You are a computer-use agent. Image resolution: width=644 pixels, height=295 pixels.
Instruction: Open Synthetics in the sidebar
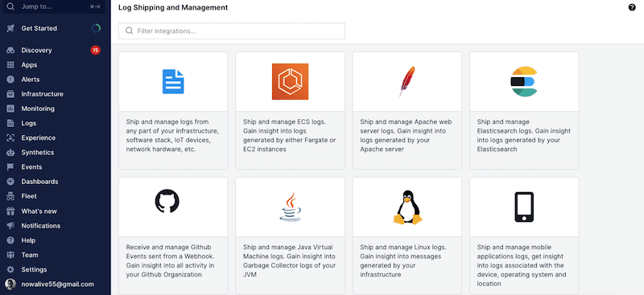click(38, 152)
